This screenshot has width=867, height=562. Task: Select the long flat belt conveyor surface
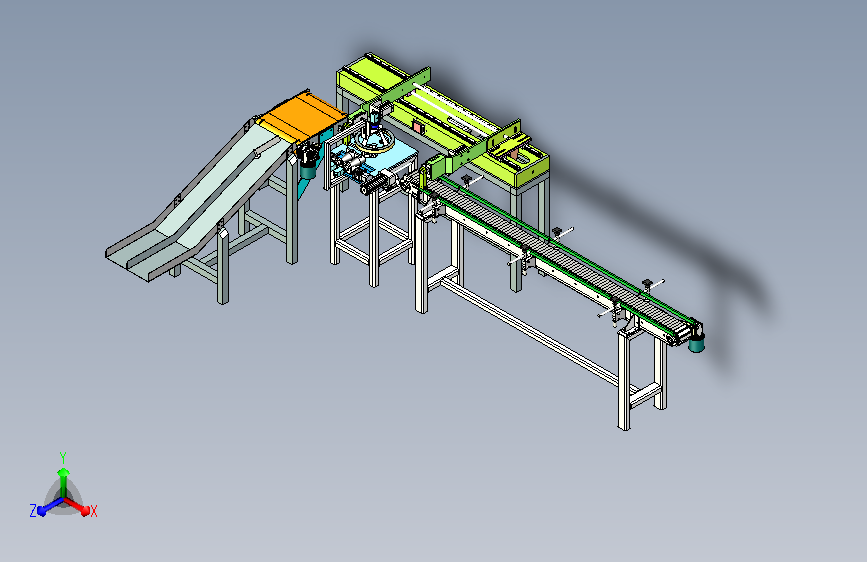(x=558, y=253)
